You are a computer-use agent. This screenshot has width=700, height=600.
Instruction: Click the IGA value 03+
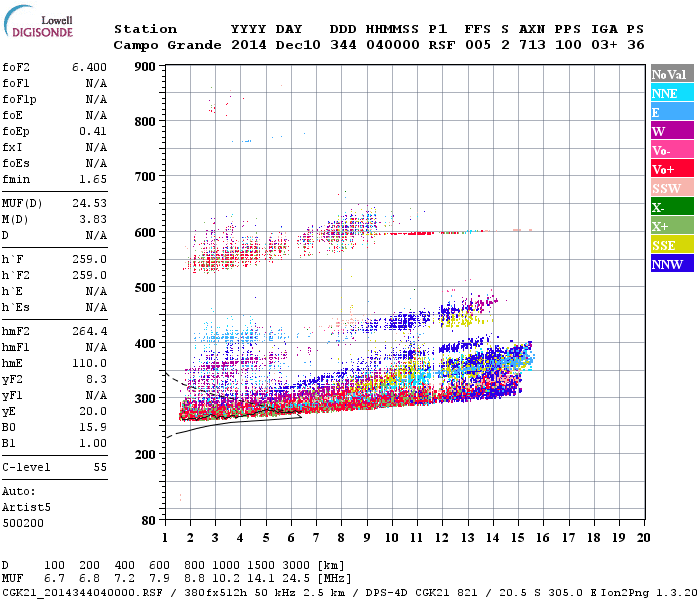pyautogui.click(x=604, y=45)
